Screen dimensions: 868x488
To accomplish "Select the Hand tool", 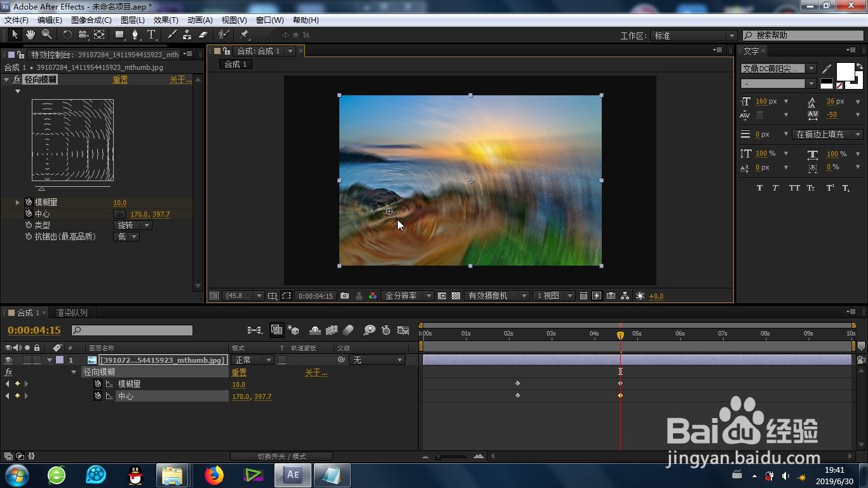I will coord(31,35).
